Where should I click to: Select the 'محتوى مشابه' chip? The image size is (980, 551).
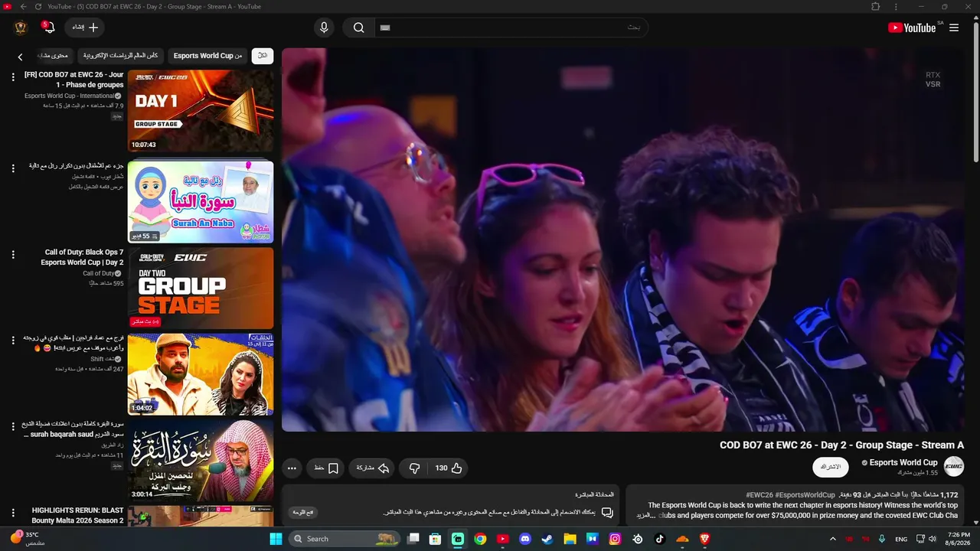(55, 56)
